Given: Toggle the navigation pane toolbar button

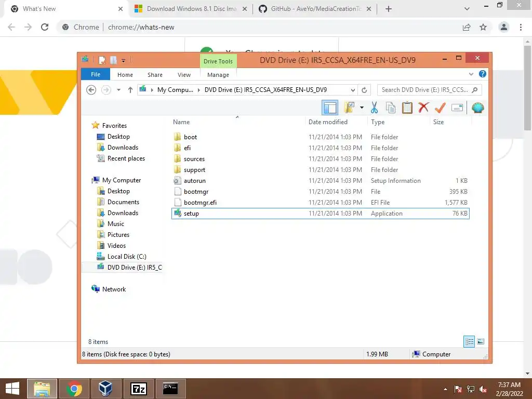Looking at the screenshot, I should [329, 108].
